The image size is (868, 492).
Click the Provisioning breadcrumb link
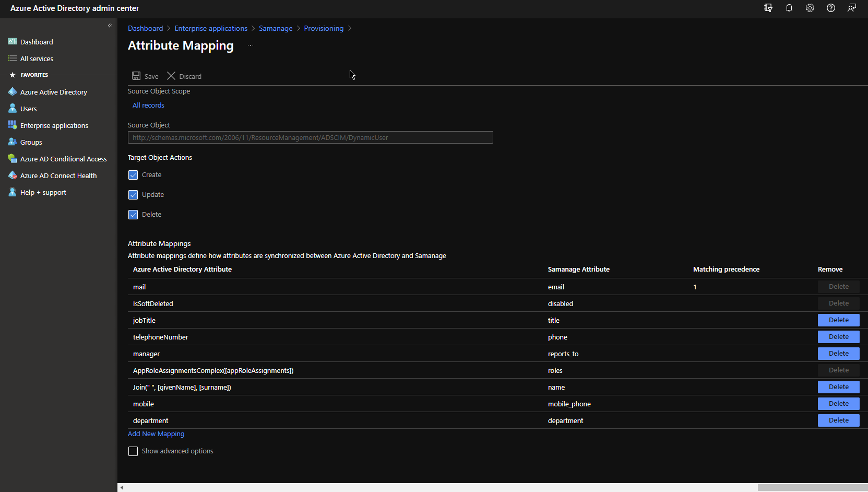[x=324, y=28]
